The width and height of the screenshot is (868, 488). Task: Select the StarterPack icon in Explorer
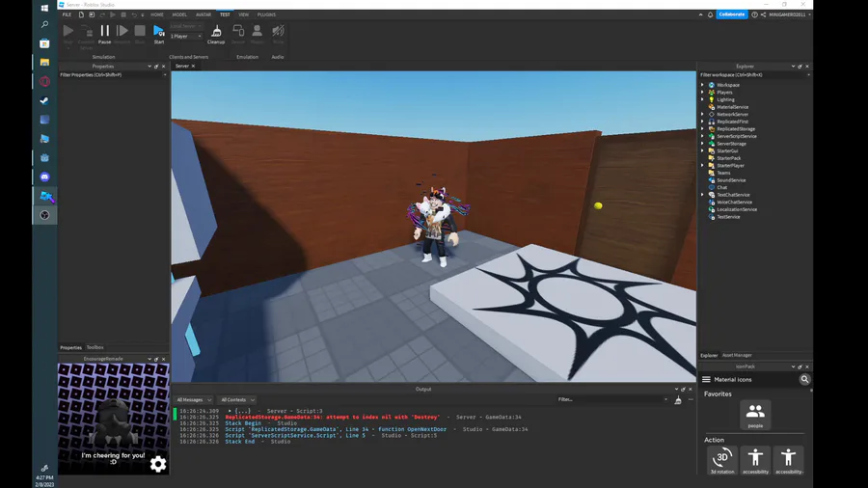pos(712,158)
